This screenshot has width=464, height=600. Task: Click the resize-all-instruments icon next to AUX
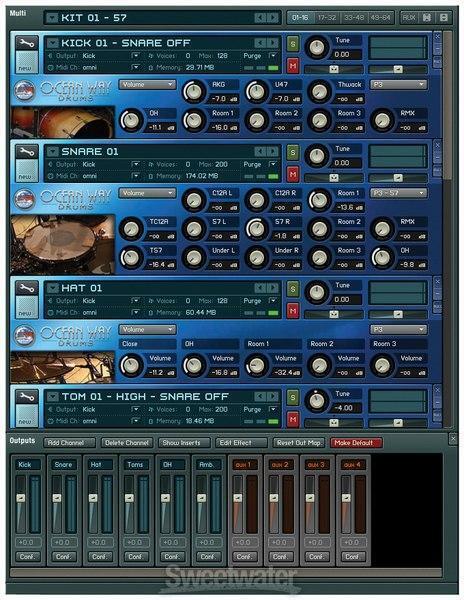[427, 18]
